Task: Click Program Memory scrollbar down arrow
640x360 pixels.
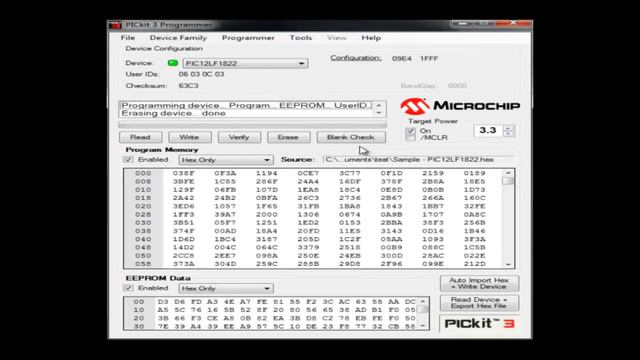Action: pyautogui.click(x=508, y=264)
